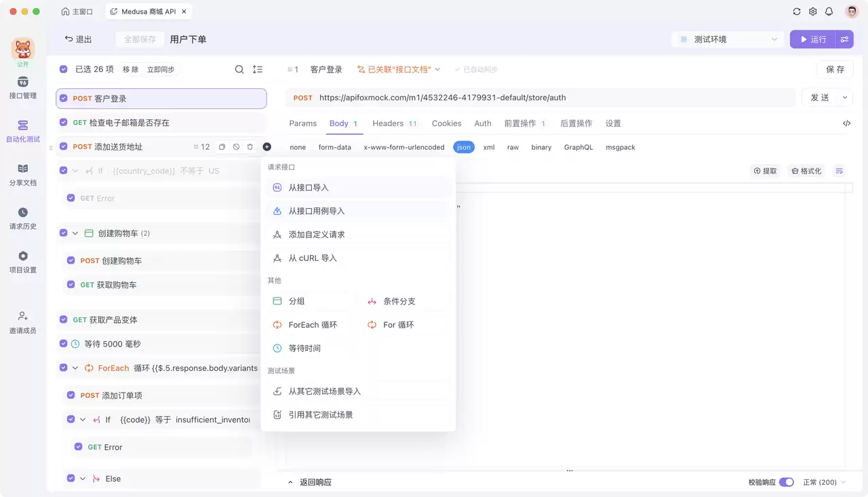Collapse the If {{country_code}} branch chevron

pos(75,171)
